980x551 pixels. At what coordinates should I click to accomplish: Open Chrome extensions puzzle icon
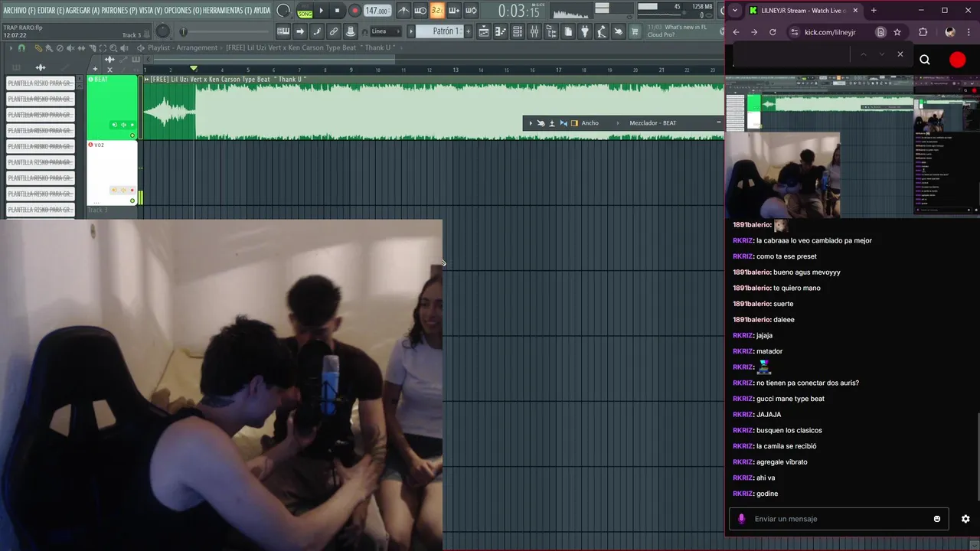point(923,32)
